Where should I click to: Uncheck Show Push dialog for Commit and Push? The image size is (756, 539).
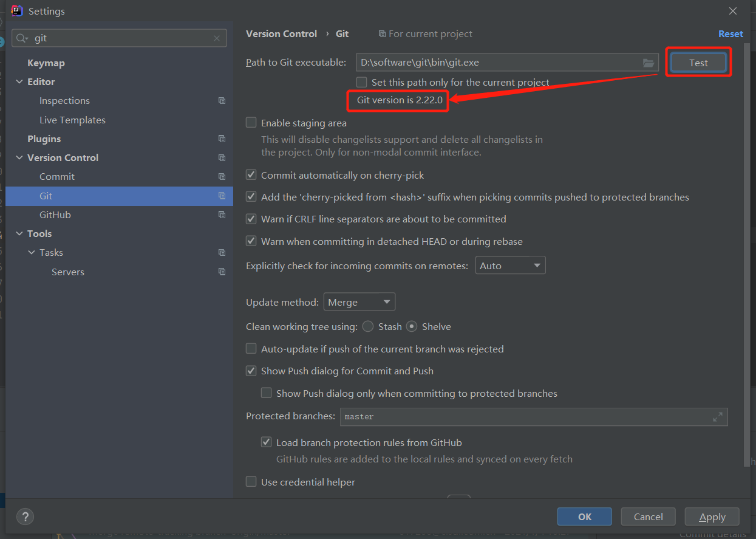point(251,371)
